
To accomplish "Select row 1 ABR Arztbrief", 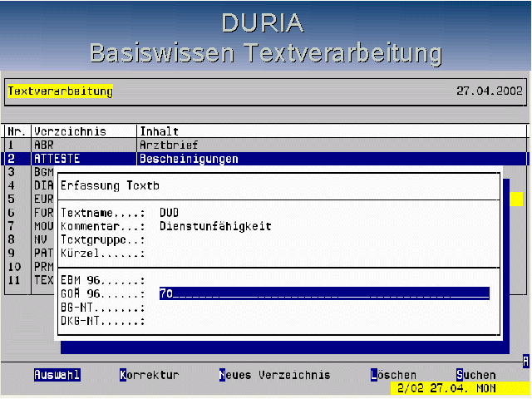I will [266, 145].
